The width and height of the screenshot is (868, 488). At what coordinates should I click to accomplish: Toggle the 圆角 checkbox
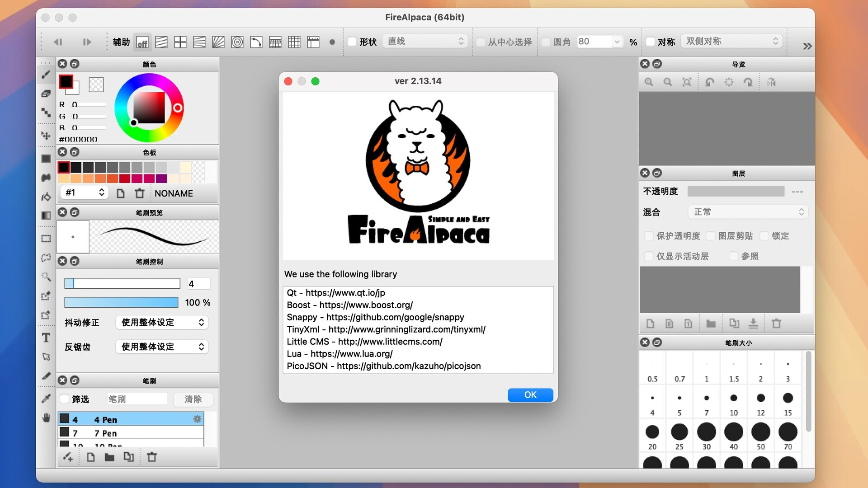point(546,42)
